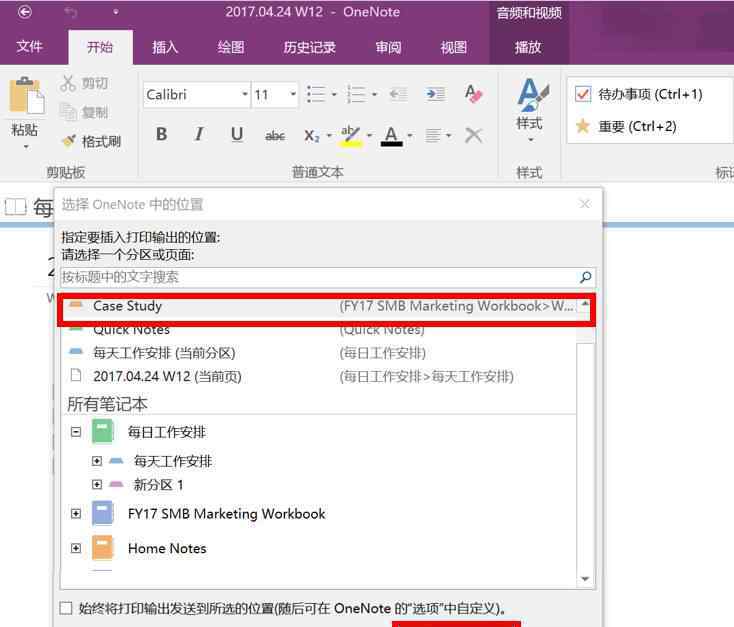Open the Calibri font name dropdown

point(245,94)
